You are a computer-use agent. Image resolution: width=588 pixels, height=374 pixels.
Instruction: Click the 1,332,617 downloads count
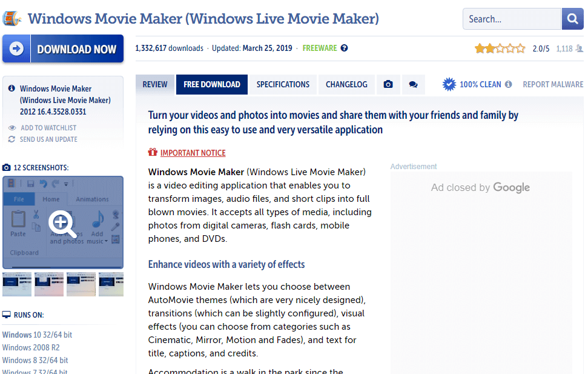point(169,48)
